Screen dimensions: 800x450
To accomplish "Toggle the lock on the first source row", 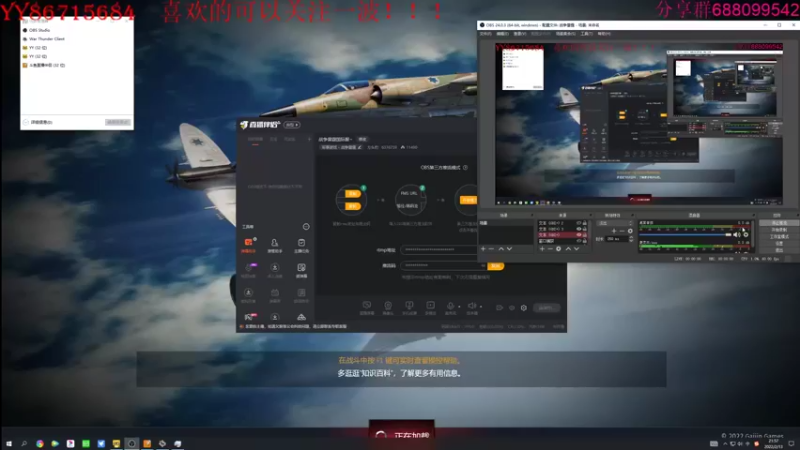I will [585, 223].
